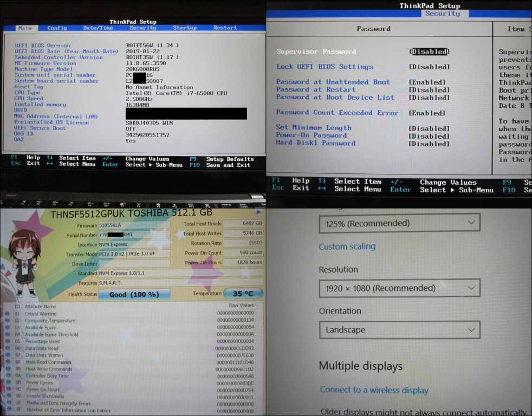Click the status dot for Controller Busy Time

coord(9,375)
